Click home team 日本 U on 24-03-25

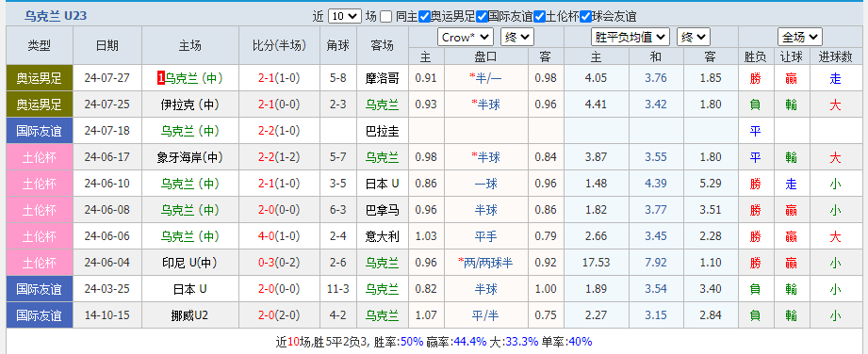189,289
